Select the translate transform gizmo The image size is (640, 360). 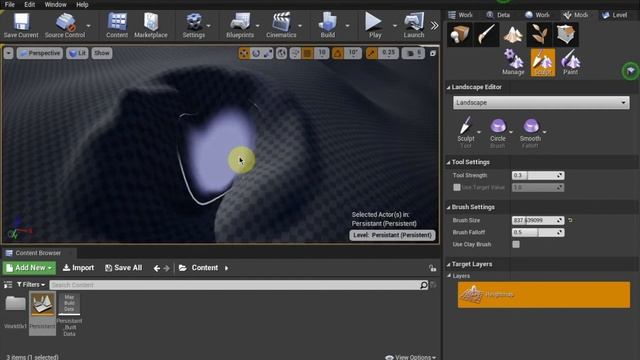point(244,53)
